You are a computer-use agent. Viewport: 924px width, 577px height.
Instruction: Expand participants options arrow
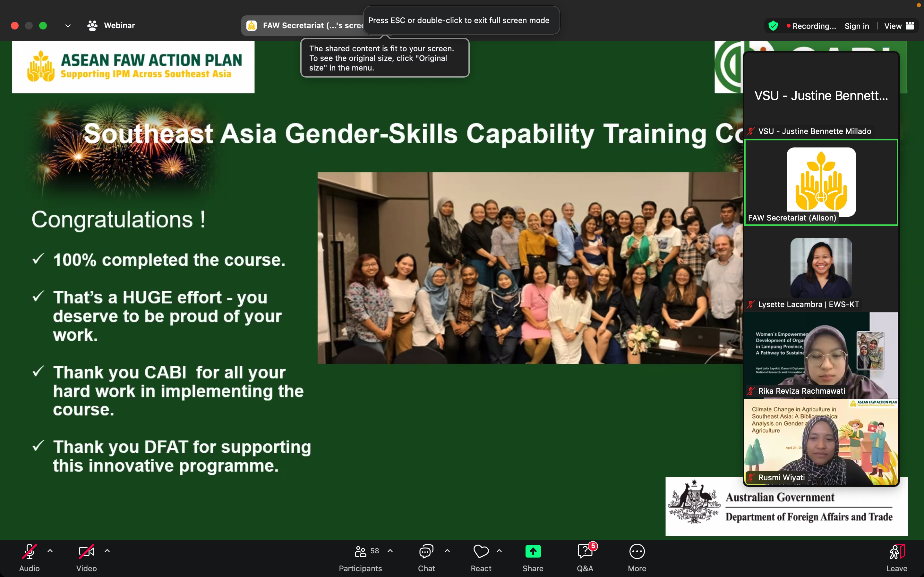coord(390,551)
